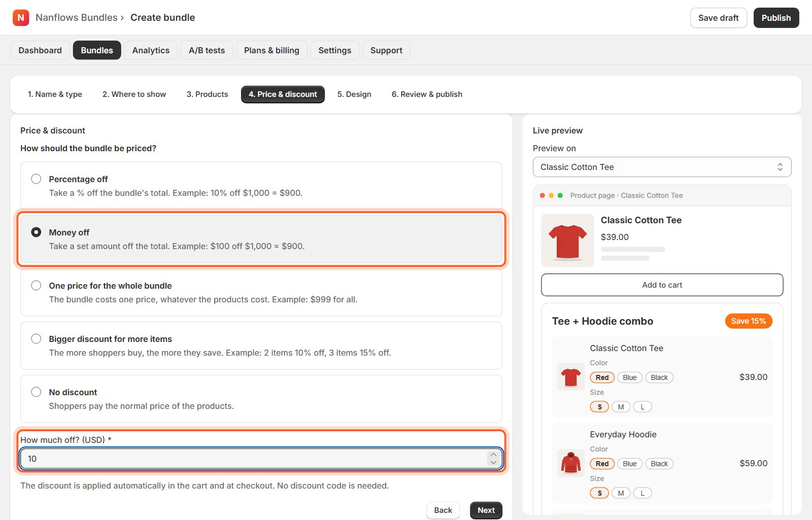Click the red tee product image
This screenshot has width=812, height=520.
567,240
